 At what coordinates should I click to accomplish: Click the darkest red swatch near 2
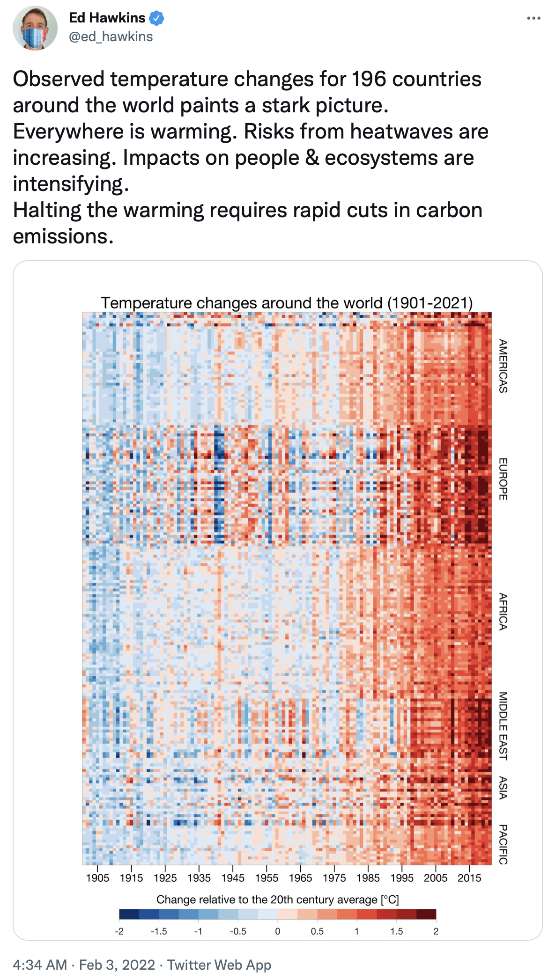[x=426, y=914]
